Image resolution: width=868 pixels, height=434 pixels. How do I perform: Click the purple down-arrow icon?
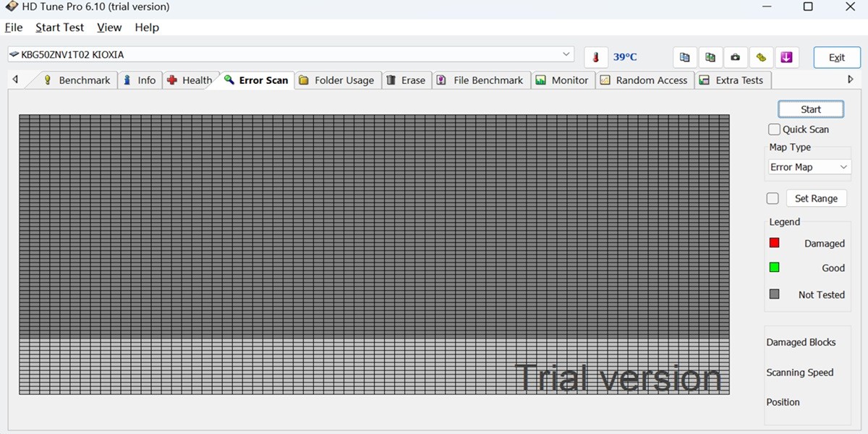click(x=787, y=57)
